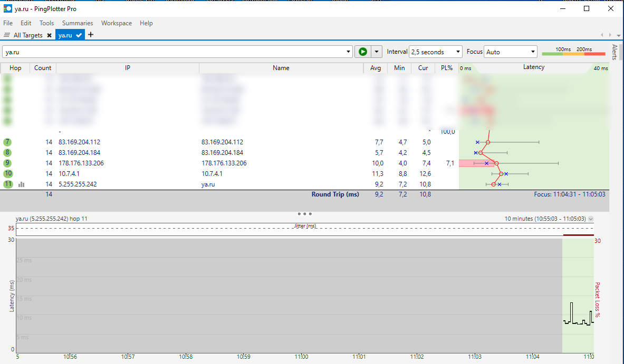The image size is (624, 364).
Task: Click the ya.ru hop 11 timeline title
Action: (51, 219)
